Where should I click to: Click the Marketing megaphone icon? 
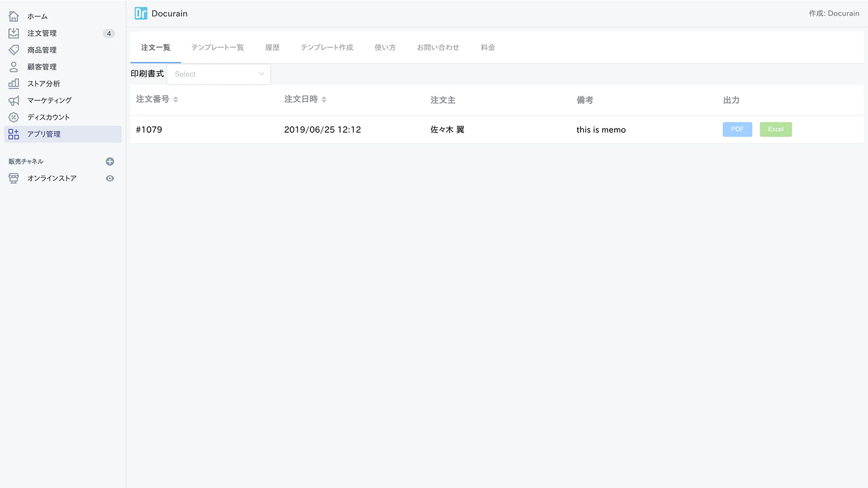pos(14,100)
